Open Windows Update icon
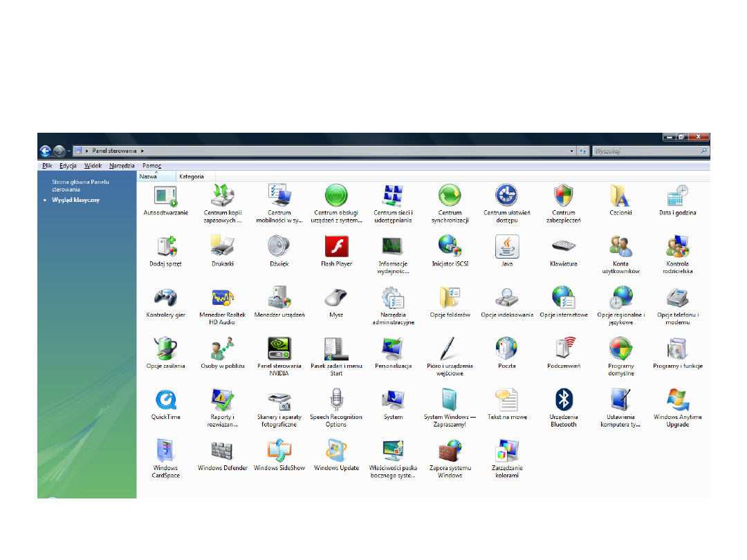This screenshot has height=560, width=747. click(x=336, y=451)
